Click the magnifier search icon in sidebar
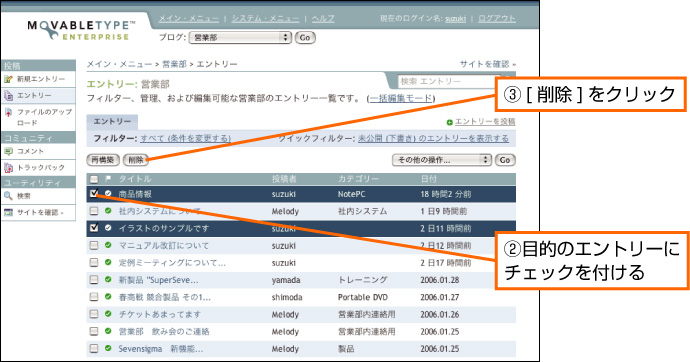Viewport: 690px width, 362px height. 8,196
